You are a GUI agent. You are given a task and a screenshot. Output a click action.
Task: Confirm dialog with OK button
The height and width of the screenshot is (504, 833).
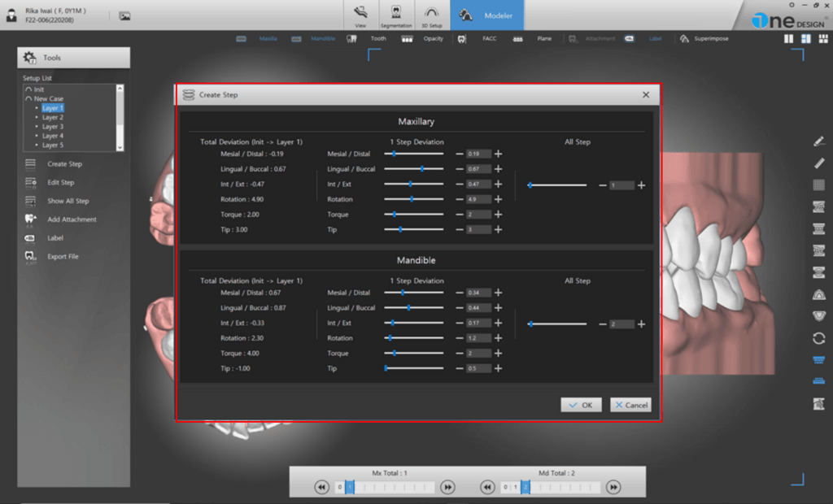point(581,405)
